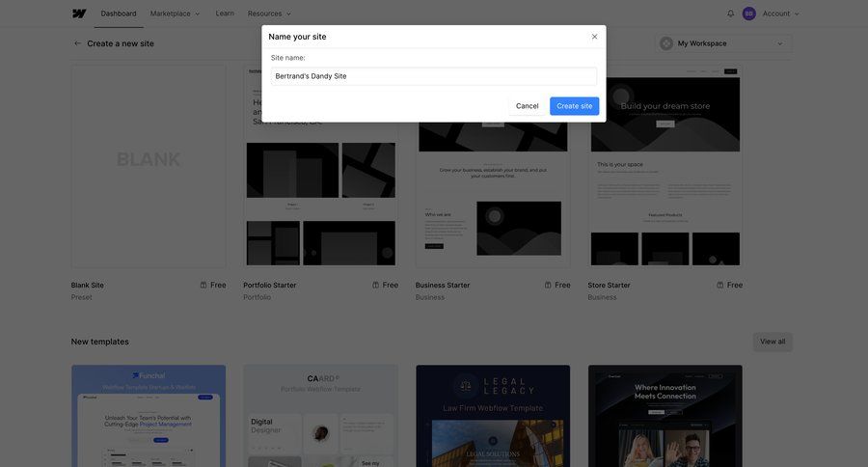Open the Learn menu item

225,14
